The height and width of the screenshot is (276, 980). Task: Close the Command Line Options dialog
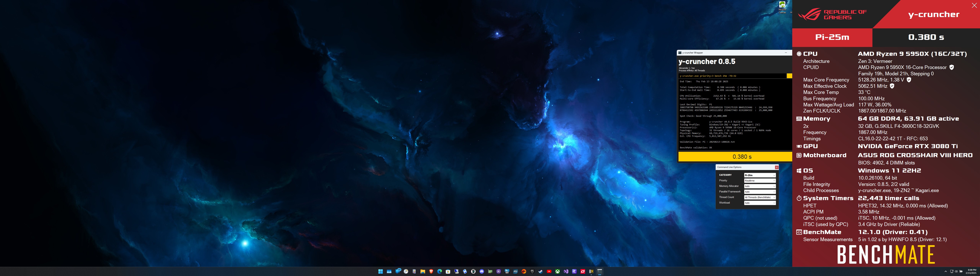(777, 167)
